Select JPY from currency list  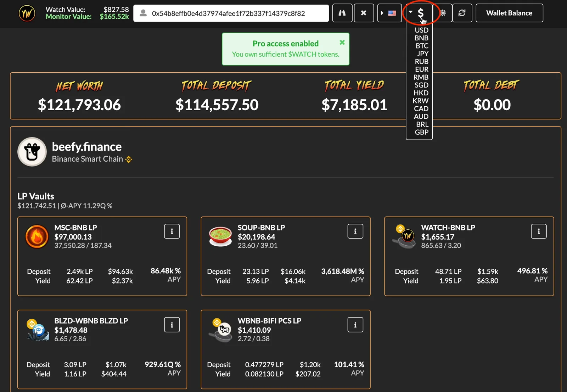pos(422,54)
